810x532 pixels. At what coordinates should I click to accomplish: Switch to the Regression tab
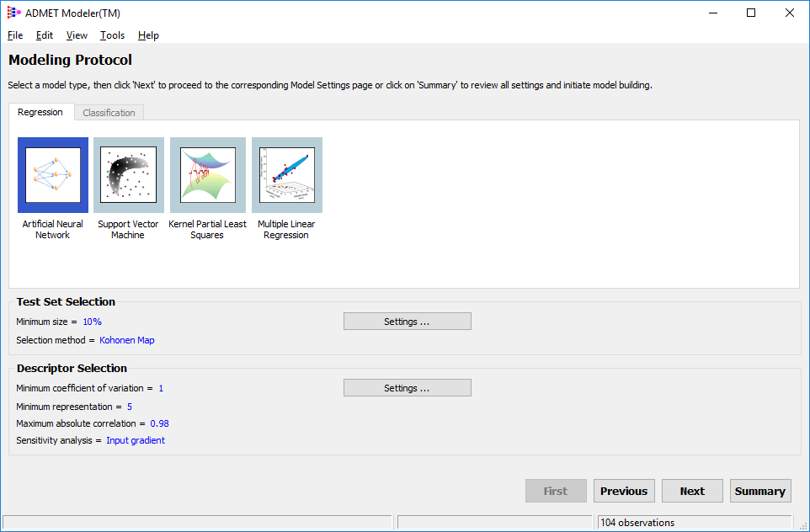coord(40,112)
